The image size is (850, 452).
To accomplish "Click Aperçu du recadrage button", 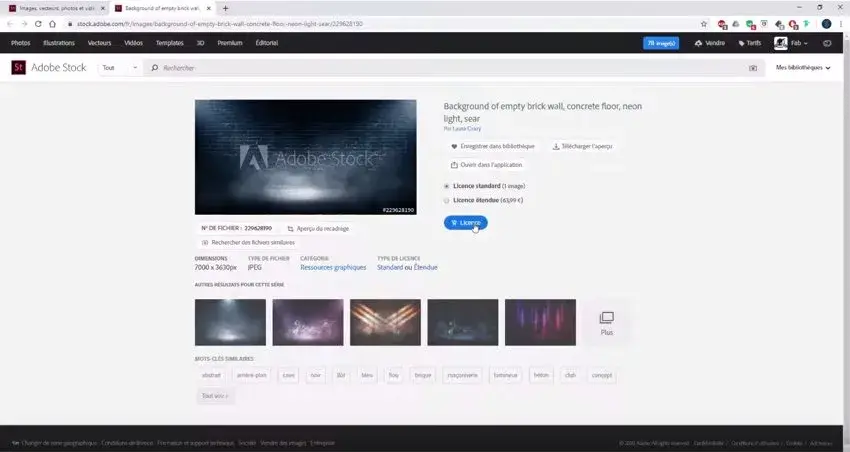I will (318, 229).
